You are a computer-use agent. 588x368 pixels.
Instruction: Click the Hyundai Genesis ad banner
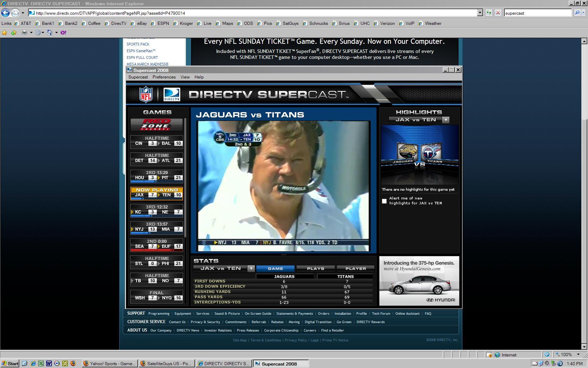pyautogui.click(x=419, y=281)
